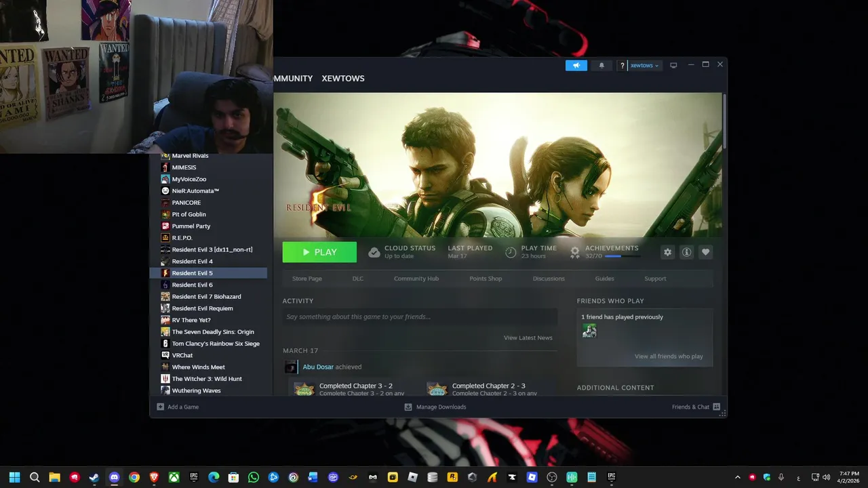Select The Witcher 3: Wild Hunt
Screen dimensions: 868x488
pyautogui.click(x=208, y=379)
